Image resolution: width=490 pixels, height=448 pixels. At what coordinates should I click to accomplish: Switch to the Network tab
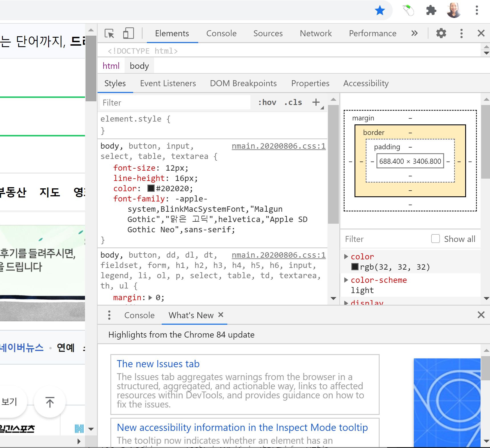pyautogui.click(x=316, y=33)
